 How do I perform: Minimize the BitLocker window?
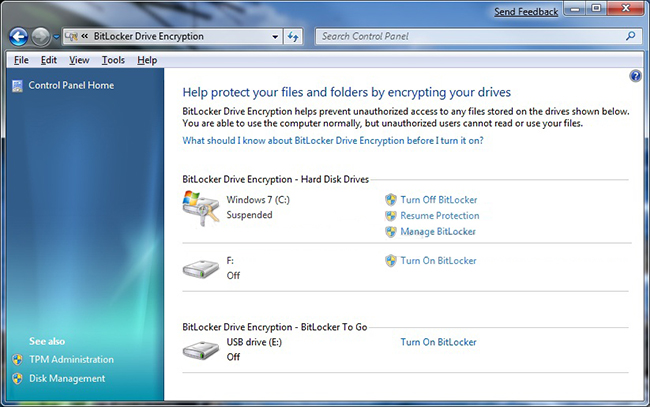coord(575,9)
